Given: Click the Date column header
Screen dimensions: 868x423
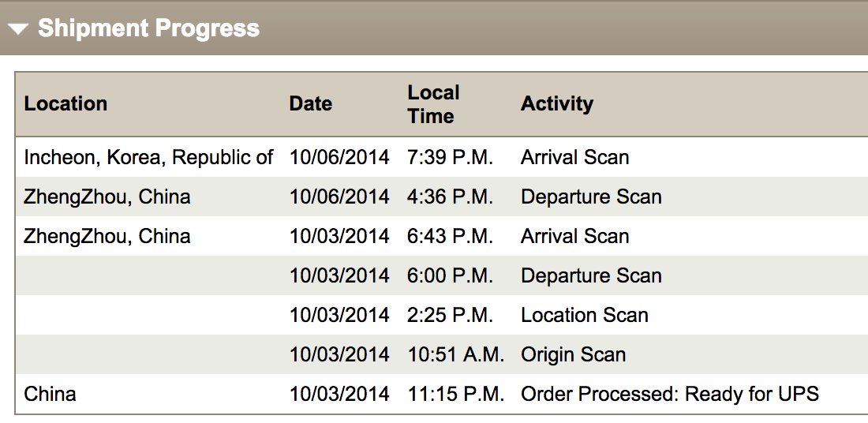Looking at the screenshot, I should point(311,103).
